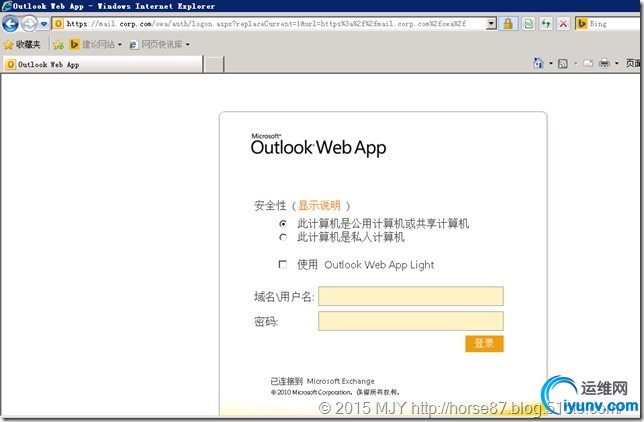Click the Home page icon in command bar
Screen dimensions: 644x422
538,63
